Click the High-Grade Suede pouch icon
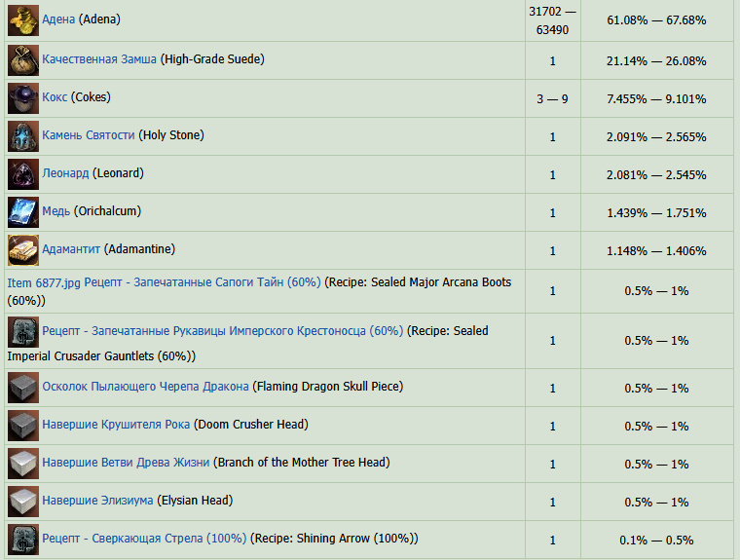This screenshot has width=740, height=560. 22,60
